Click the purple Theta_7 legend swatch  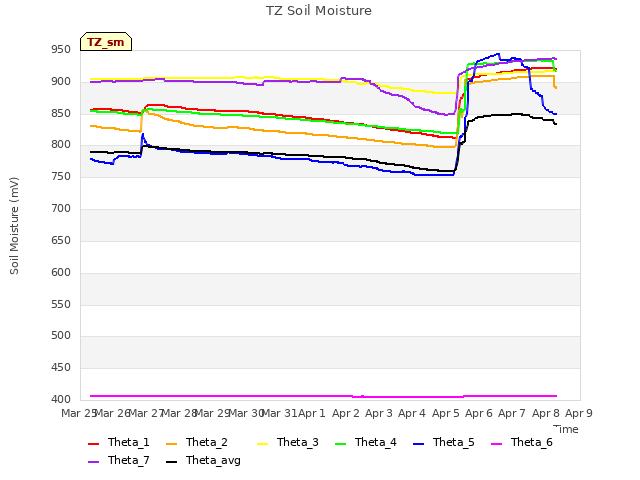point(93,462)
